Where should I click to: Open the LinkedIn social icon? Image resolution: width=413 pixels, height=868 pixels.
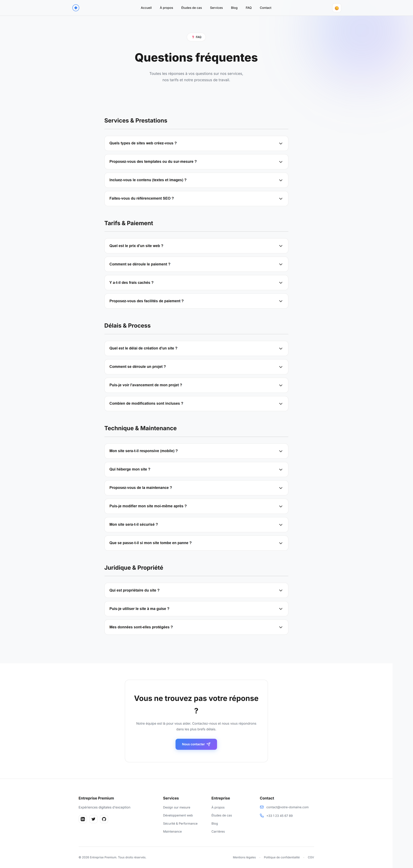[83, 819]
